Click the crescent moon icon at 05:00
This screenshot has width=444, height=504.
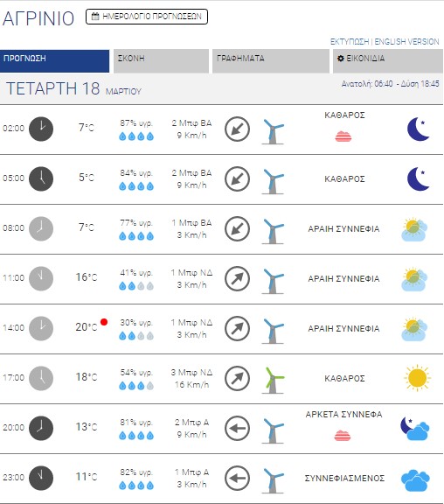click(x=418, y=178)
